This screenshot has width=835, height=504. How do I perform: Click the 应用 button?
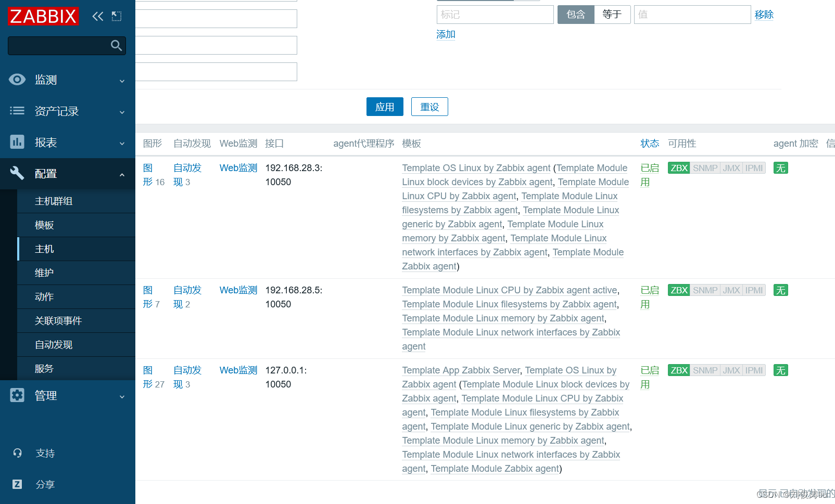(385, 107)
